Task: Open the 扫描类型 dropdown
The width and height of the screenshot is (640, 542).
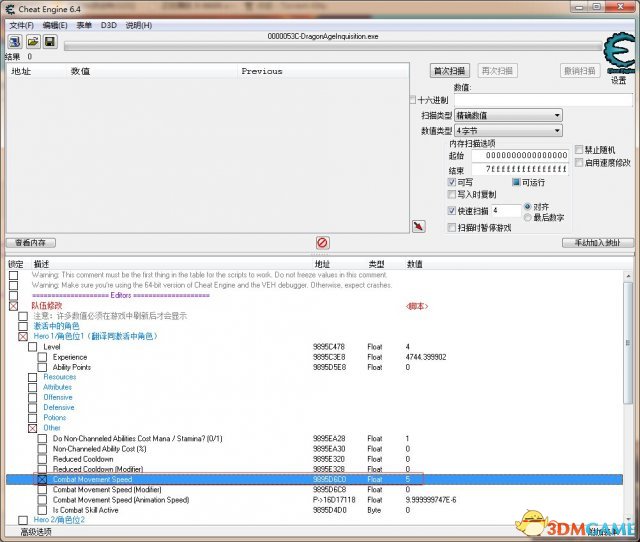Action: click(509, 116)
